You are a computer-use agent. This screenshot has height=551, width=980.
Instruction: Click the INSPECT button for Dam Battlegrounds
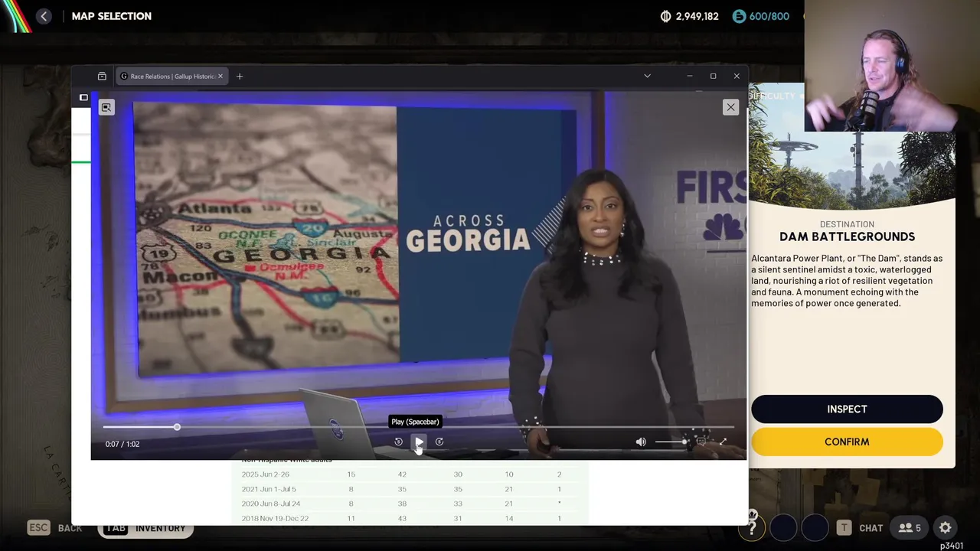[847, 409]
